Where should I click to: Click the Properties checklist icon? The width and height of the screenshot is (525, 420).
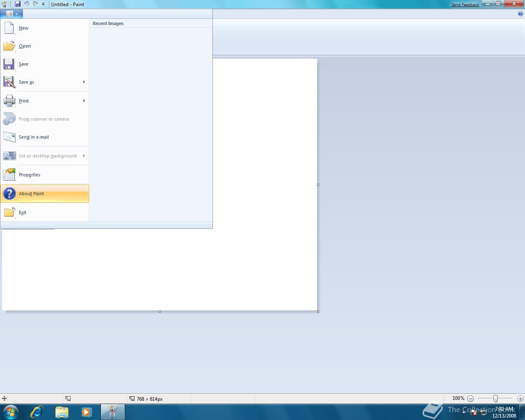(x=9, y=175)
